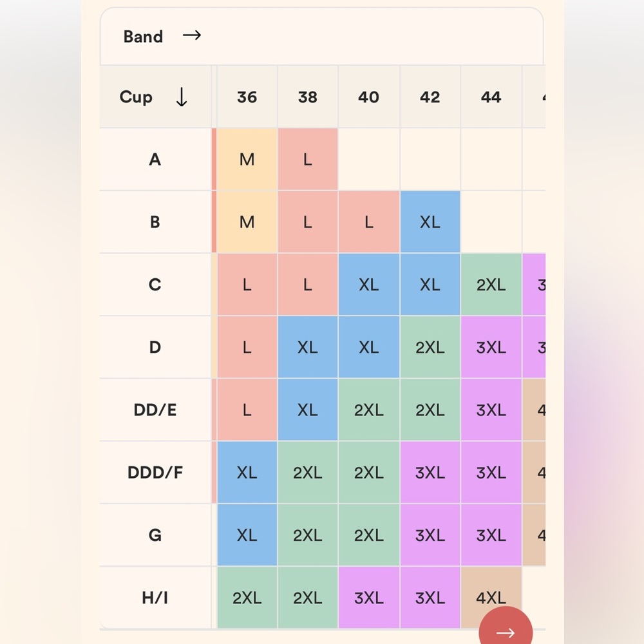Choose the 3XL cell for 42 DDD/F
The width and height of the screenshot is (644, 644).
click(430, 472)
